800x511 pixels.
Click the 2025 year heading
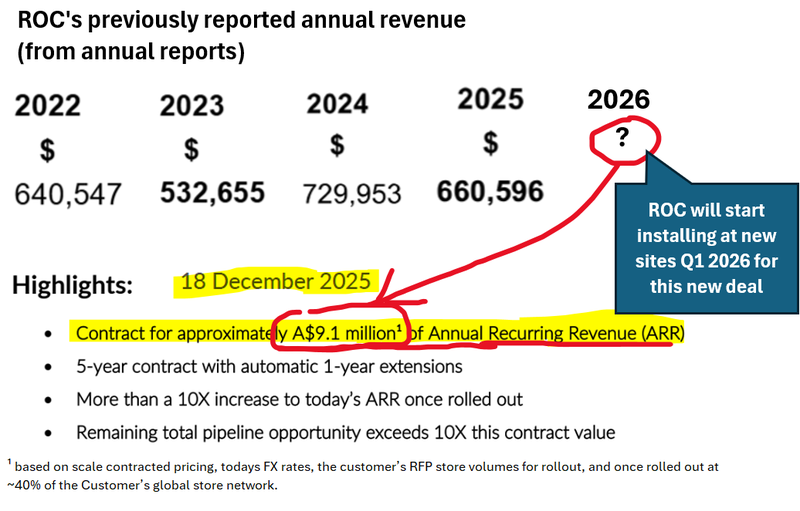tap(490, 99)
